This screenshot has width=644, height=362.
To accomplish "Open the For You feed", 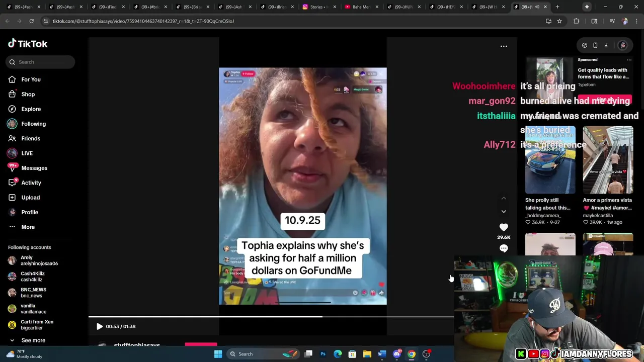I will (x=31, y=79).
